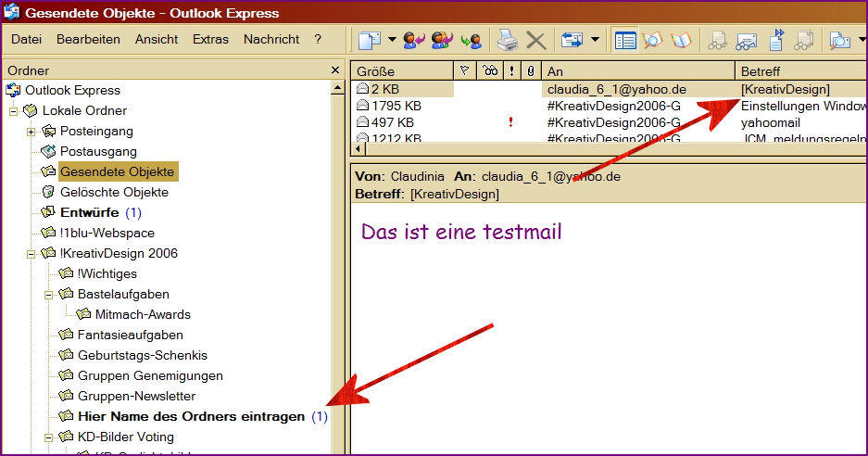The width and height of the screenshot is (868, 456).
Task: Collapse the !KreativDesign 2006 folder node
Action: [x=31, y=254]
